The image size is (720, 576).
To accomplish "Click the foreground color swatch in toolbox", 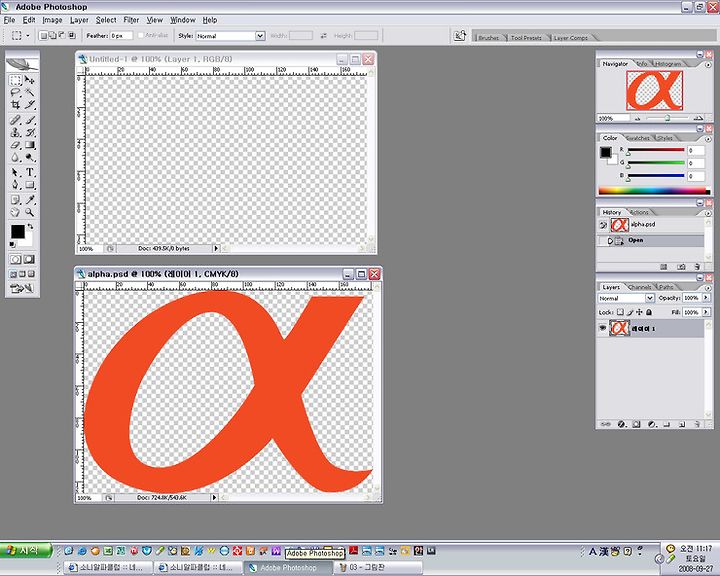I will (x=18, y=231).
